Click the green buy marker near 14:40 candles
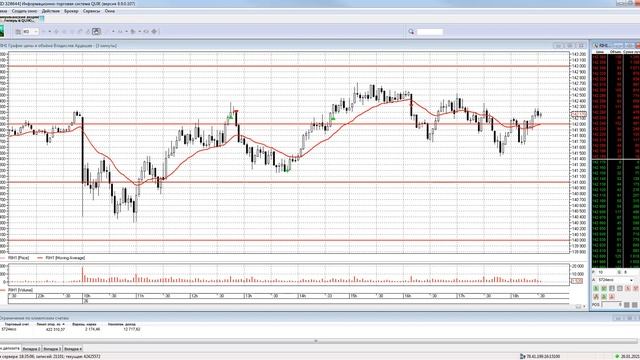 click(x=333, y=119)
